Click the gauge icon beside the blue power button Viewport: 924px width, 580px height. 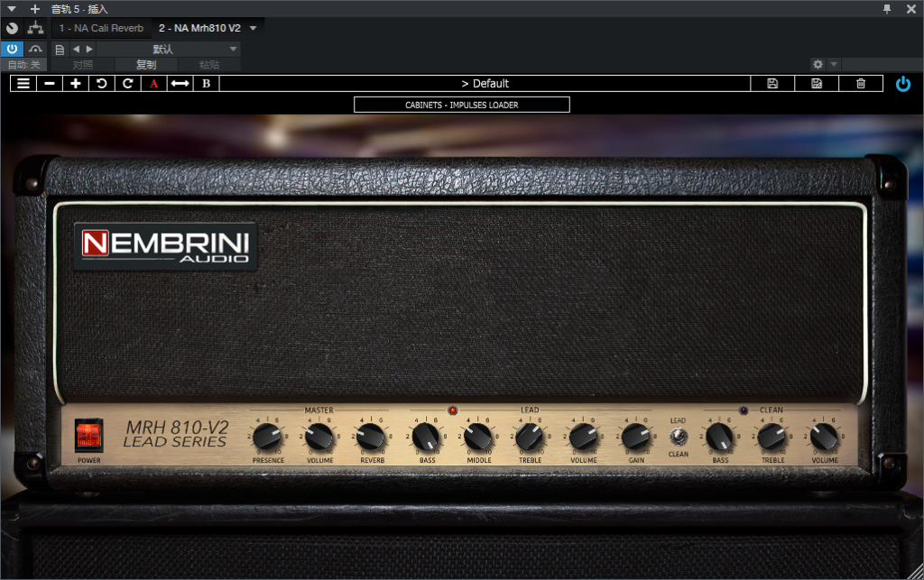click(x=35, y=50)
